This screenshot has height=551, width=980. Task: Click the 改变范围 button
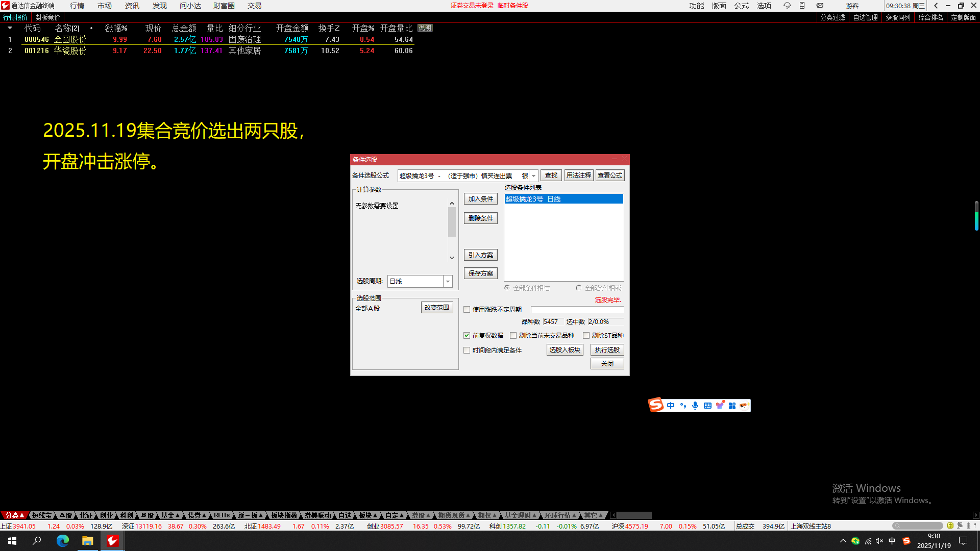point(436,308)
